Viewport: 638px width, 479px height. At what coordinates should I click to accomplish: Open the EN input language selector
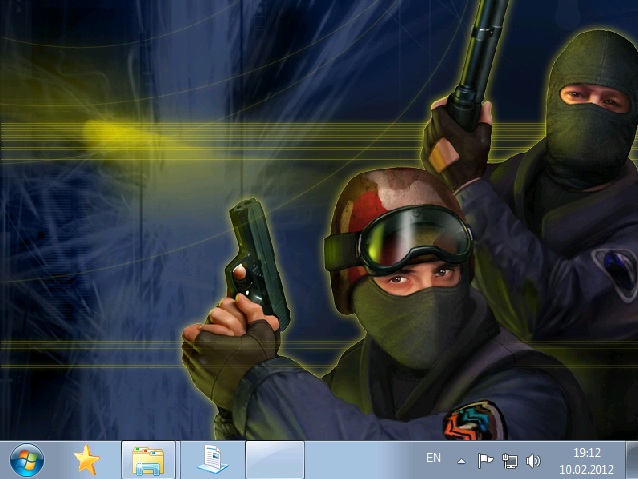tap(433, 458)
